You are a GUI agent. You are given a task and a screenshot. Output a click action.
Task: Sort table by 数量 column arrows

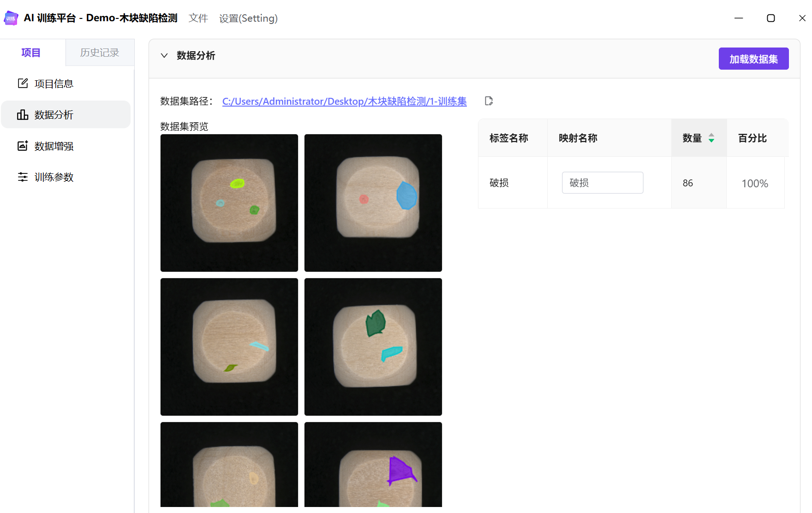[x=711, y=138]
